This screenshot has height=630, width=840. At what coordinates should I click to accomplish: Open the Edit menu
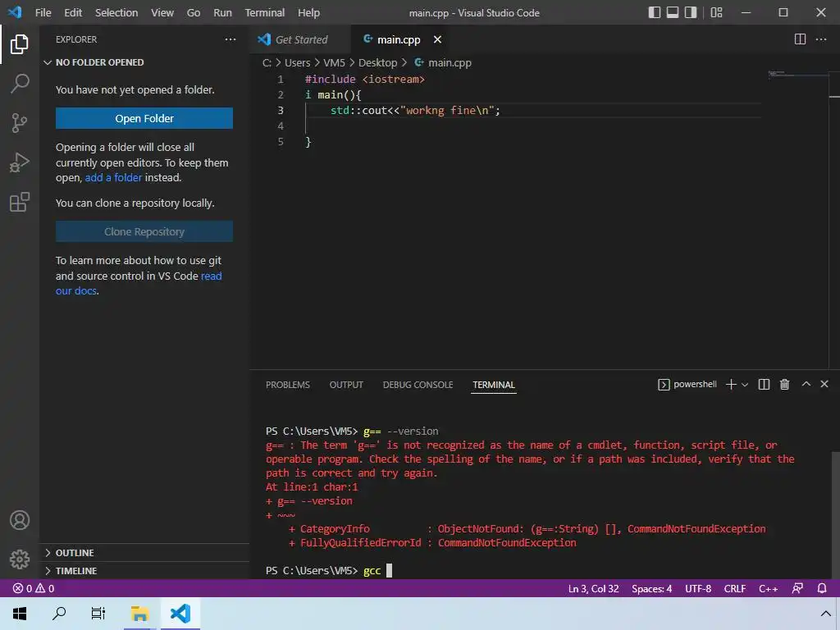[x=73, y=12]
